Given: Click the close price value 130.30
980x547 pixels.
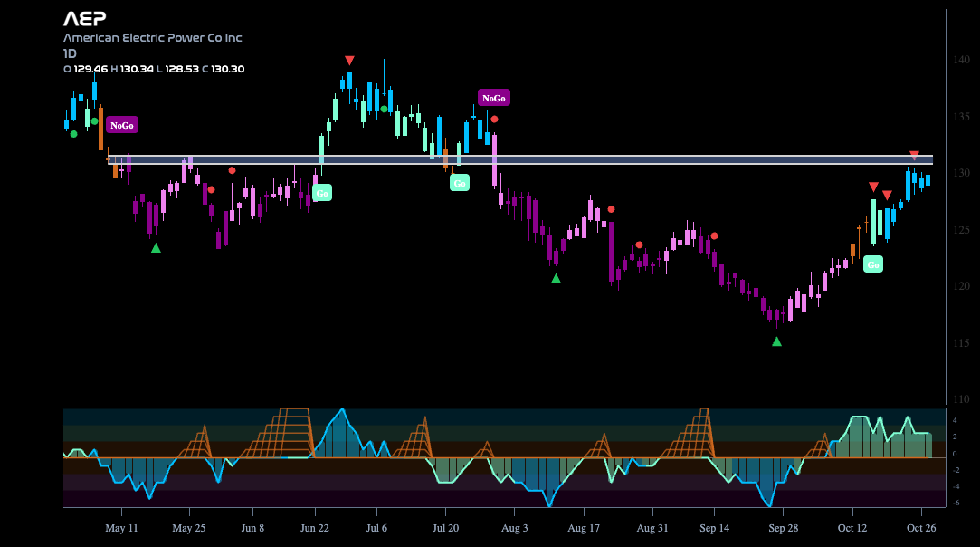Looking at the screenshot, I should (x=227, y=69).
